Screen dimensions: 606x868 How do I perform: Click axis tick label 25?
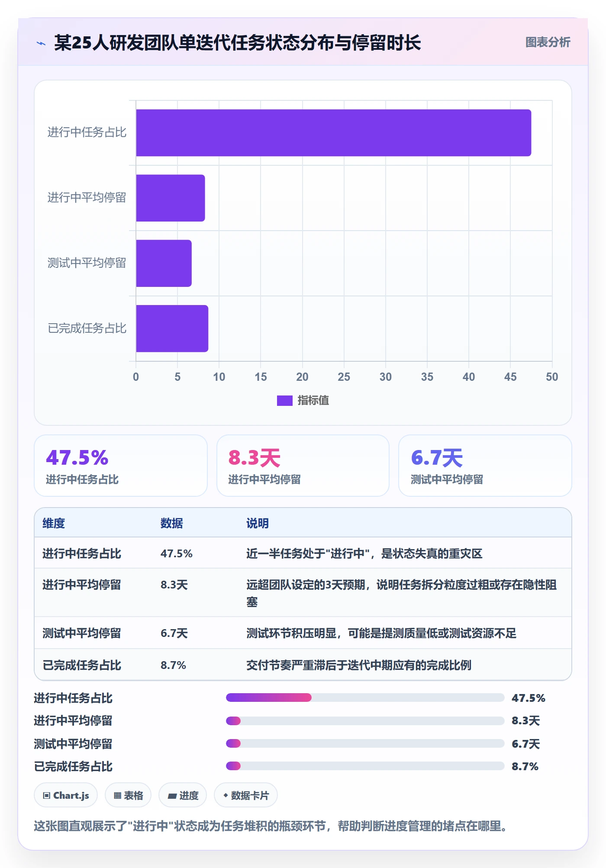coord(344,377)
